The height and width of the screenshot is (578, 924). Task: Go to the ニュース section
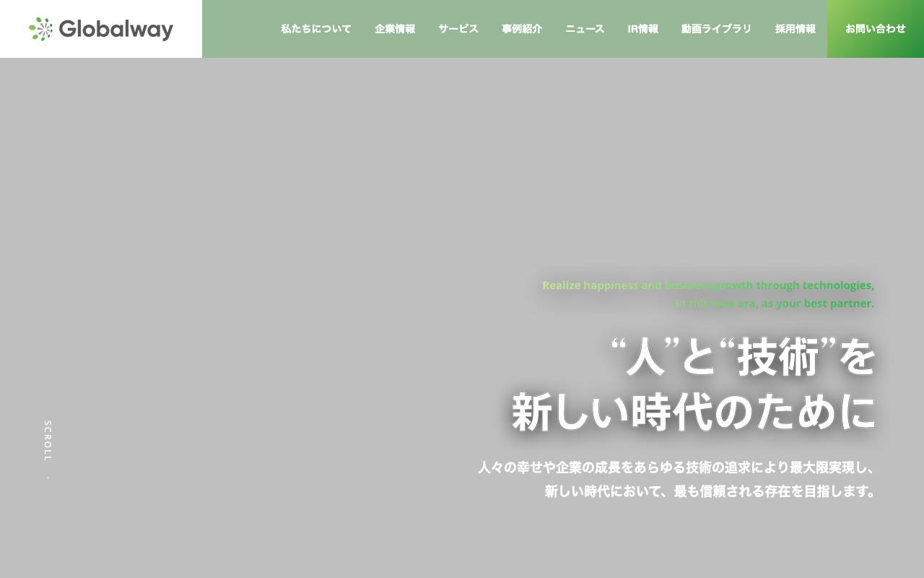[x=585, y=29]
